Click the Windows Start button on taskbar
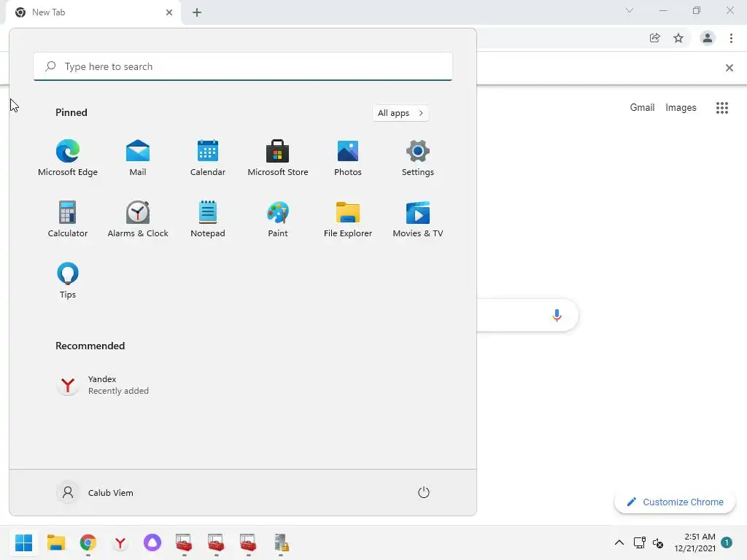The height and width of the screenshot is (560, 747). (x=24, y=542)
